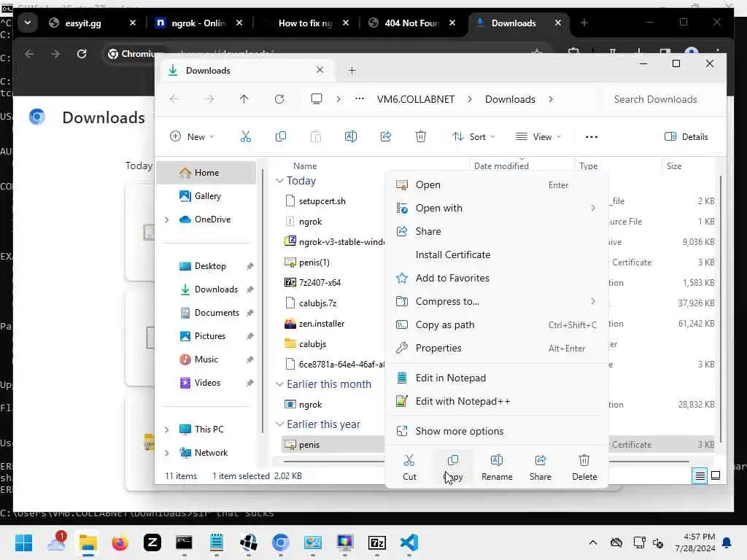Sort by the Date modified column header
747x560 pixels.
tap(501, 166)
